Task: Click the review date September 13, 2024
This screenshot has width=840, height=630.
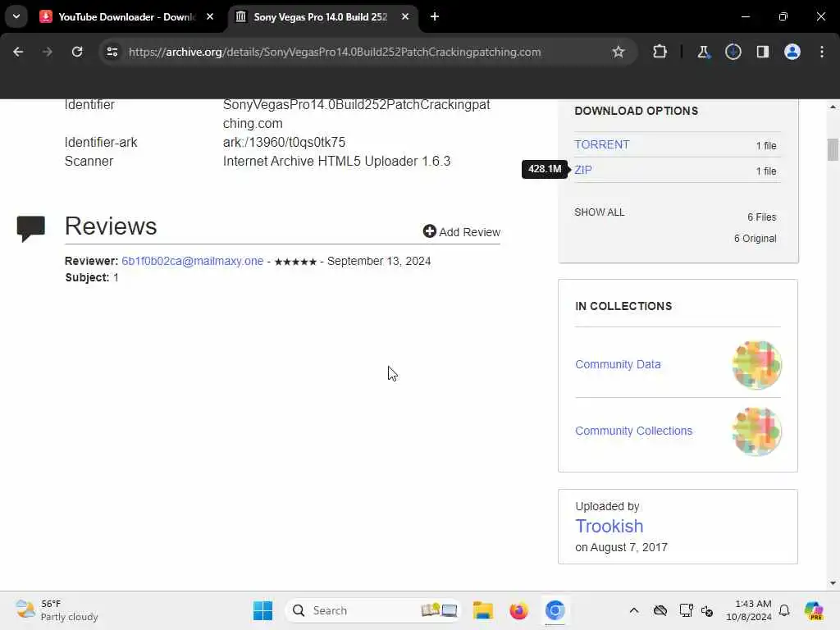Action: pos(379,261)
